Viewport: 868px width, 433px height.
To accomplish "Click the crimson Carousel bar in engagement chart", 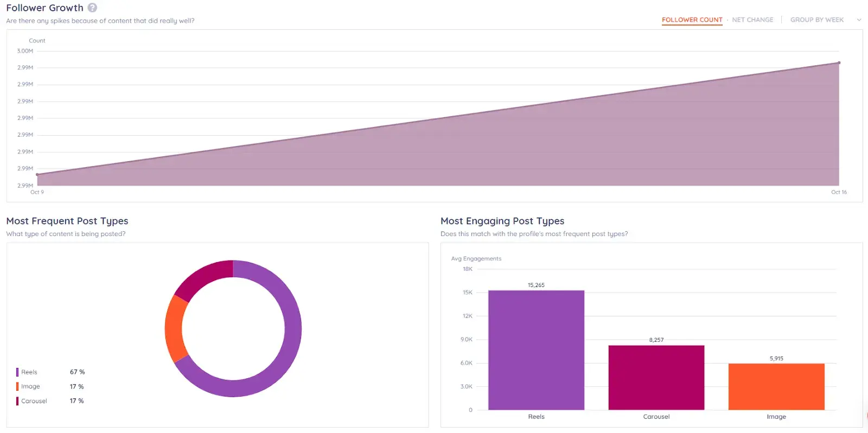I will point(656,378).
